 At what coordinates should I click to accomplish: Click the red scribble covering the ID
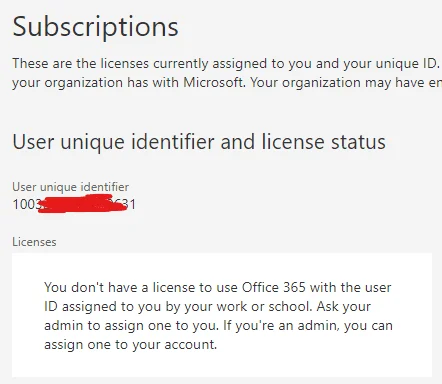(83, 204)
